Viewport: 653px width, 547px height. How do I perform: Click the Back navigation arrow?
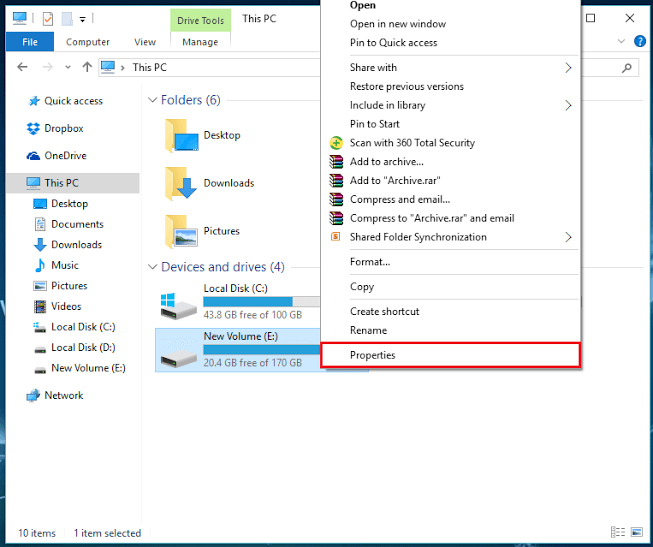tap(22, 67)
